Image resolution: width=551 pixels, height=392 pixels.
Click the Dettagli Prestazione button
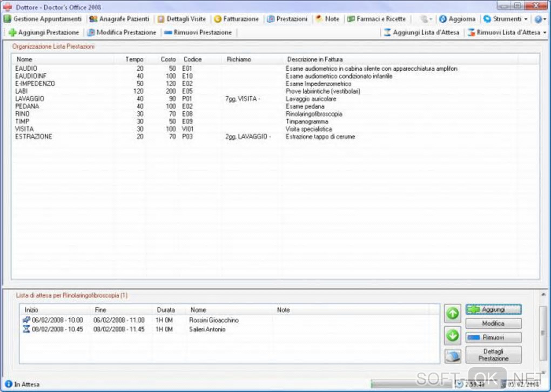(493, 355)
